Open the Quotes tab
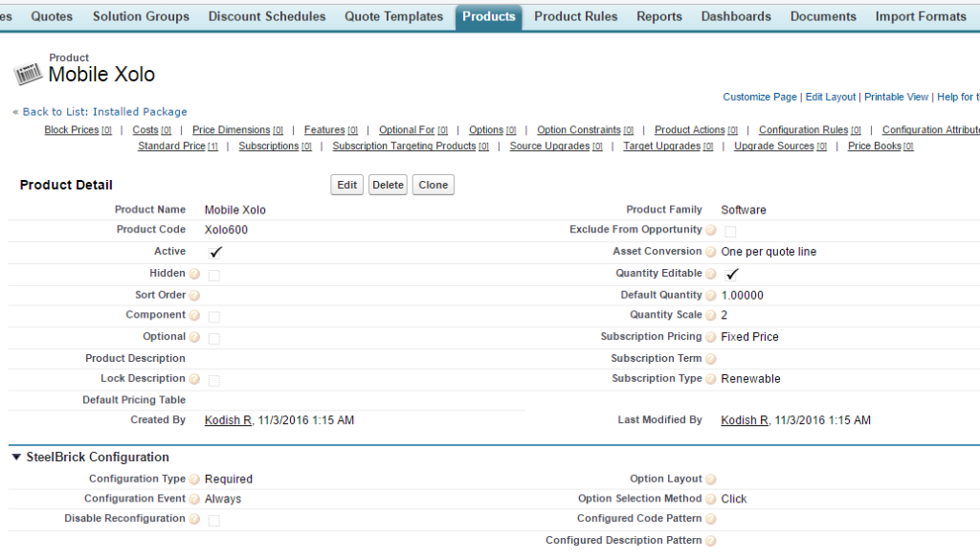This screenshot has height=559, width=980. [x=52, y=16]
